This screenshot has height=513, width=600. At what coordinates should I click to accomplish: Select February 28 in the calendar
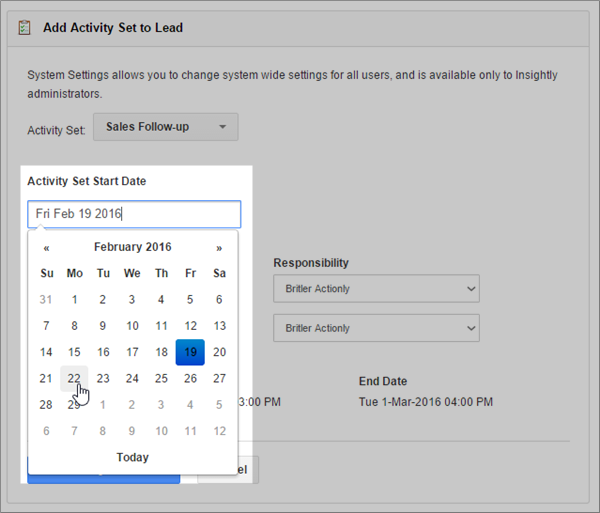pyautogui.click(x=46, y=405)
